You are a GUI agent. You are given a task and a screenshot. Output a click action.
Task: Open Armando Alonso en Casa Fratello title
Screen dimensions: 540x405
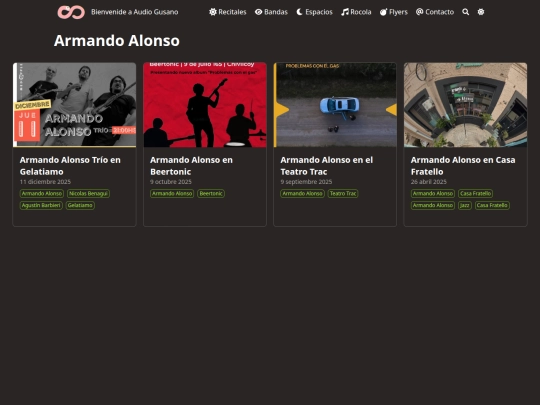(x=463, y=166)
